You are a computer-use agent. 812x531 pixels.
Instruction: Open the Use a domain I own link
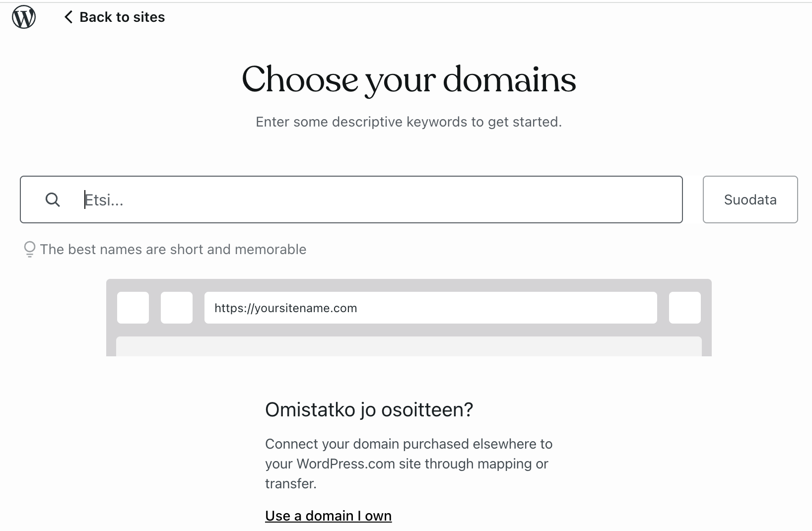pyautogui.click(x=328, y=516)
